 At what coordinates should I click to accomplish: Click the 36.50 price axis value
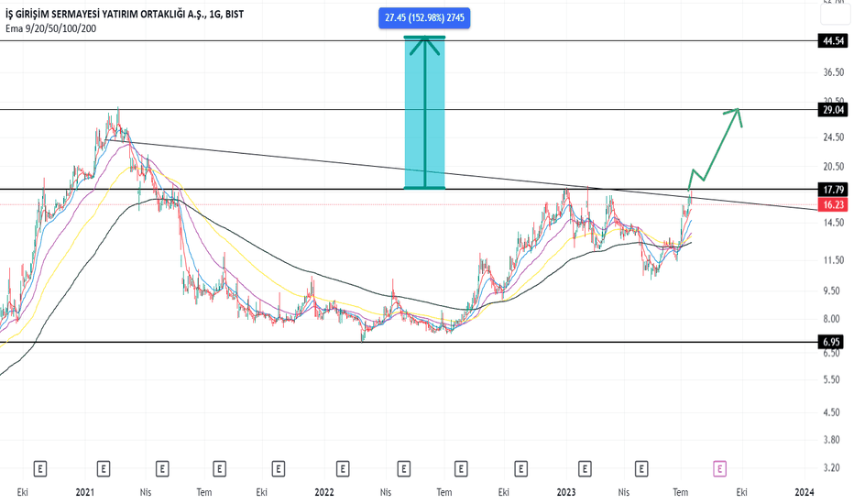[834, 72]
